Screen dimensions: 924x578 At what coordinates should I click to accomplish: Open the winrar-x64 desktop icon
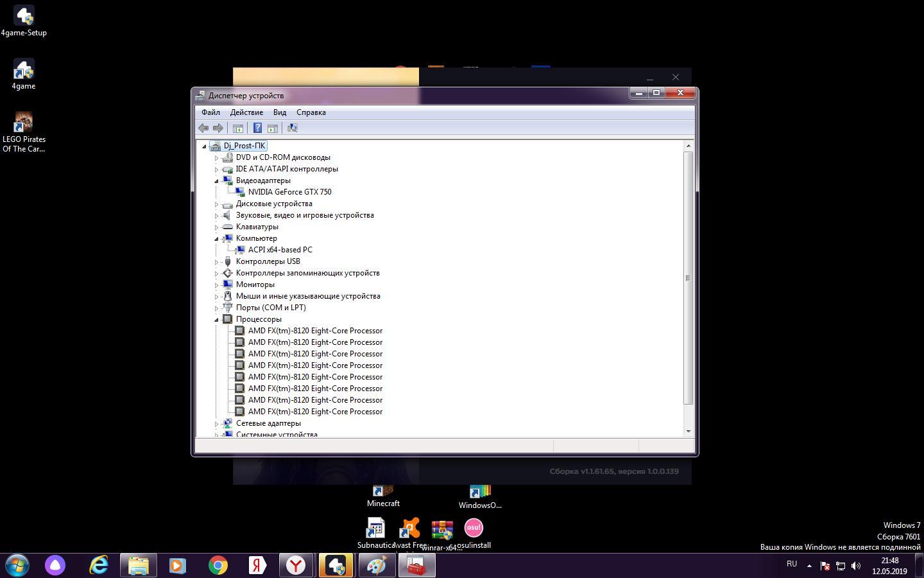coord(442,536)
